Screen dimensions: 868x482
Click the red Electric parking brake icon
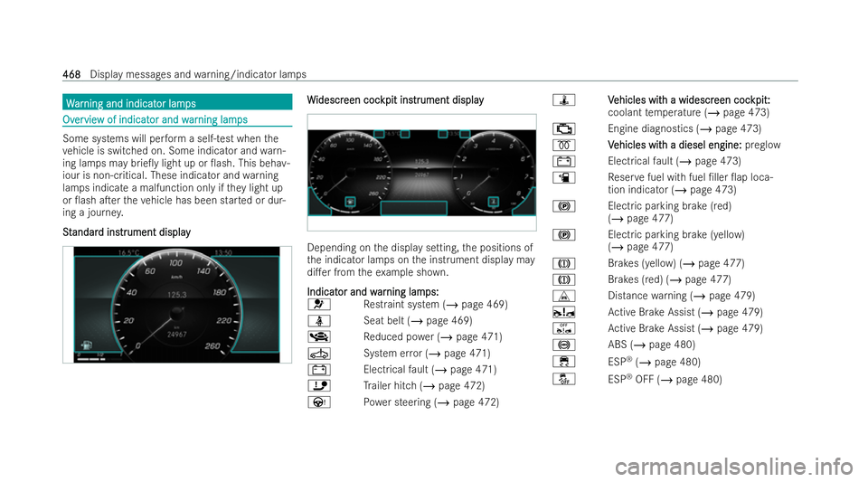coord(563,206)
